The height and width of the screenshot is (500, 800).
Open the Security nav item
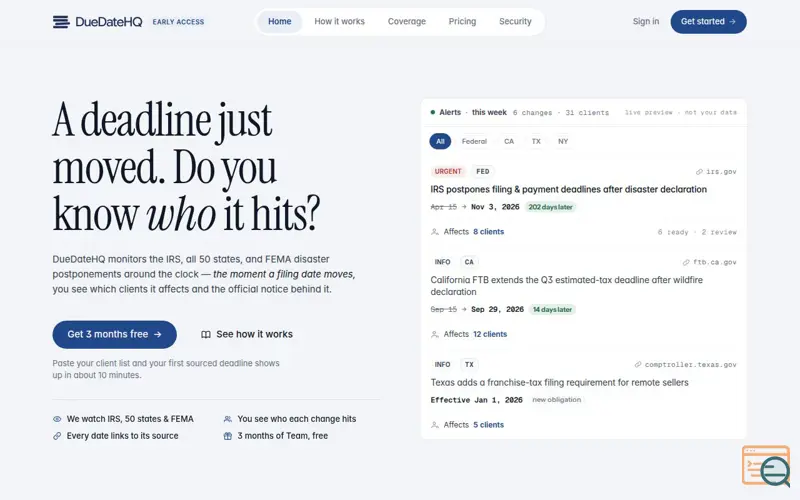515,21
